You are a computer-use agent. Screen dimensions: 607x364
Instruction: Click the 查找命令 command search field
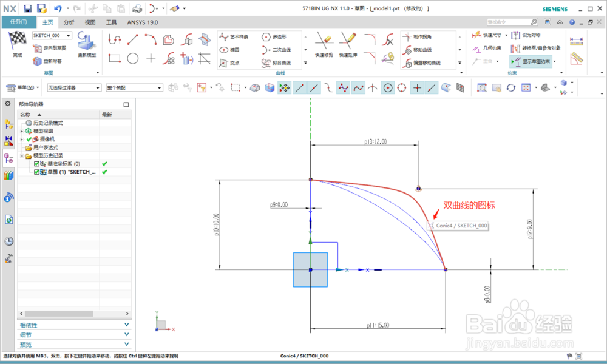(x=508, y=22)
